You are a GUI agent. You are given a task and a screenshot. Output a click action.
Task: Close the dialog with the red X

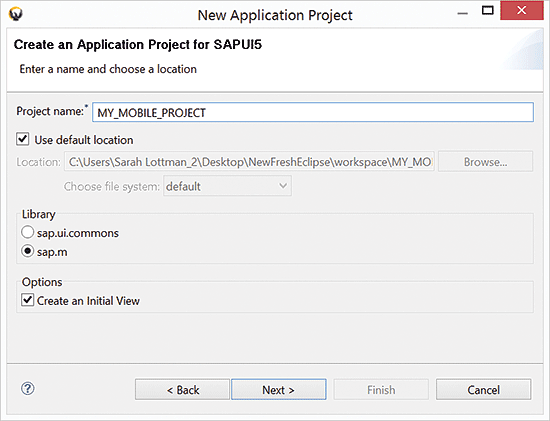[522, 11]
